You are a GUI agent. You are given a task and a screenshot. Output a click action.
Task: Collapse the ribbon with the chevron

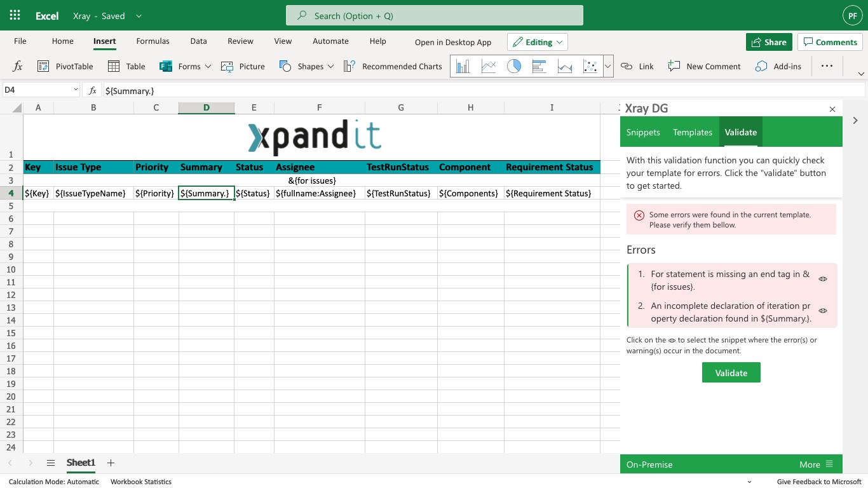click(x=861, y=74)
